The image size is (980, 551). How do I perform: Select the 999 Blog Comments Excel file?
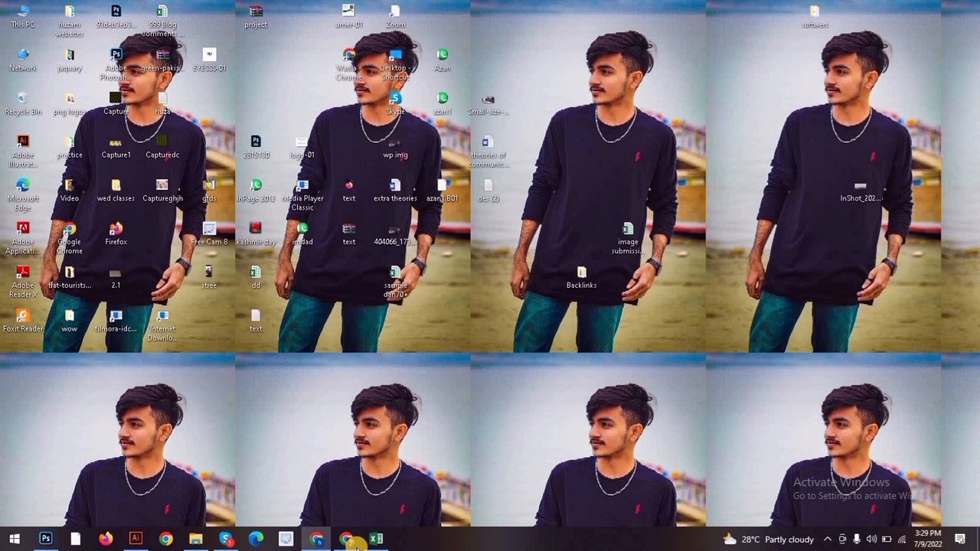point(162,21)
